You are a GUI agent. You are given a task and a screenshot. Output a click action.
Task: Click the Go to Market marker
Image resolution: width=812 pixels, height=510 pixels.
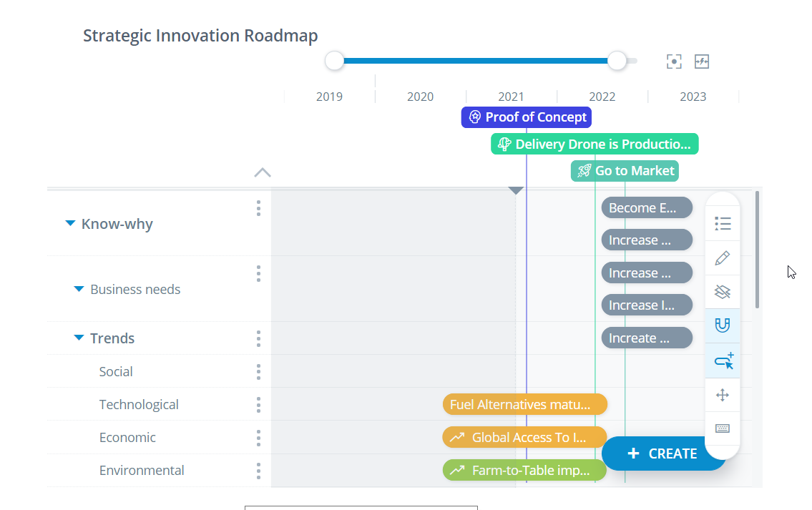(x=625, y=170)
